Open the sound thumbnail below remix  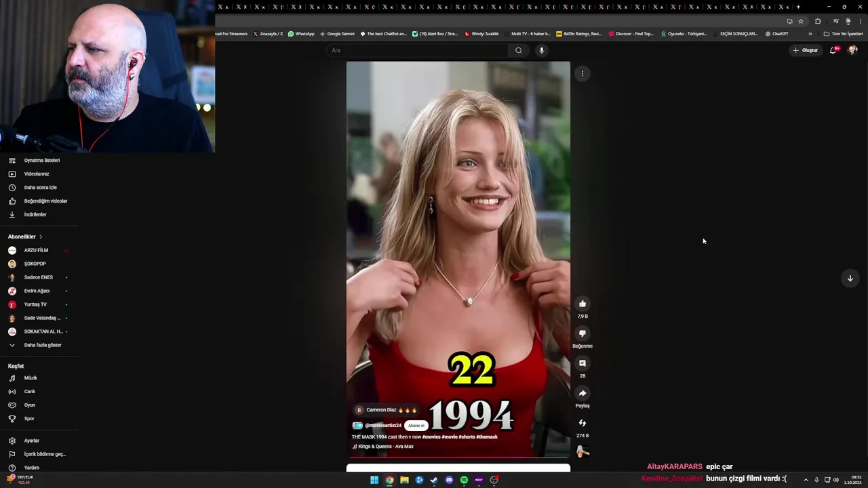(582, 451)
